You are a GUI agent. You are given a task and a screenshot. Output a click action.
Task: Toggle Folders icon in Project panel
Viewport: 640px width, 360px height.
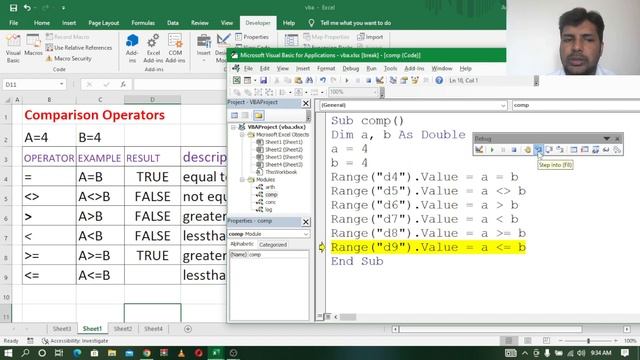pos(258,116)
